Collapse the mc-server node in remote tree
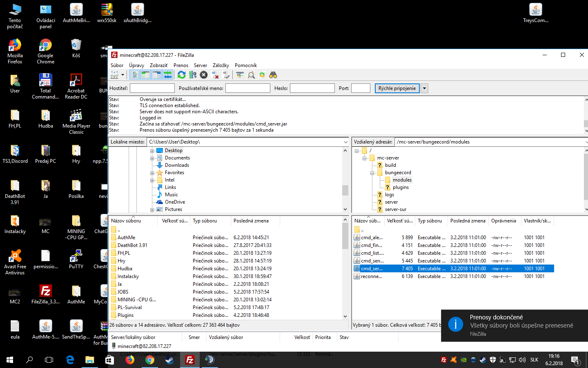The height and width of the screenshot is (368, 588). coord(365,158)
